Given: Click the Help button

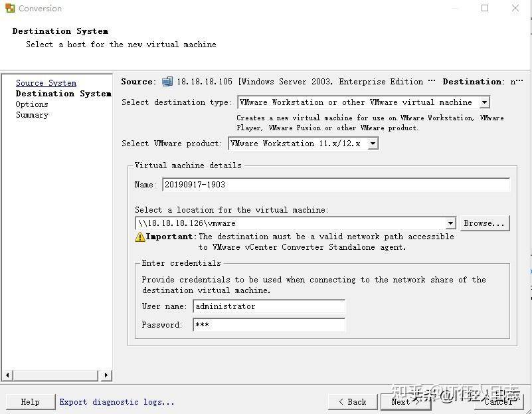Looking at the screenshot, I should (x=31, y=402).
